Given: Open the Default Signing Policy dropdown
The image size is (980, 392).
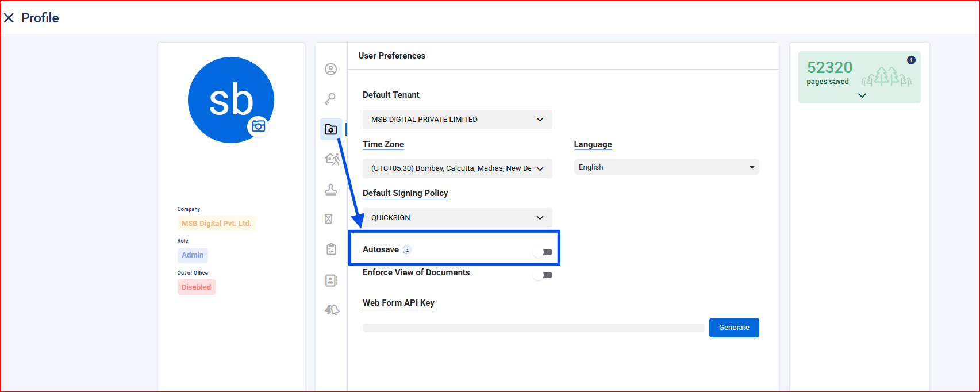Looking at the screenshot, I should pyautogui.click(x=457, y=218).
